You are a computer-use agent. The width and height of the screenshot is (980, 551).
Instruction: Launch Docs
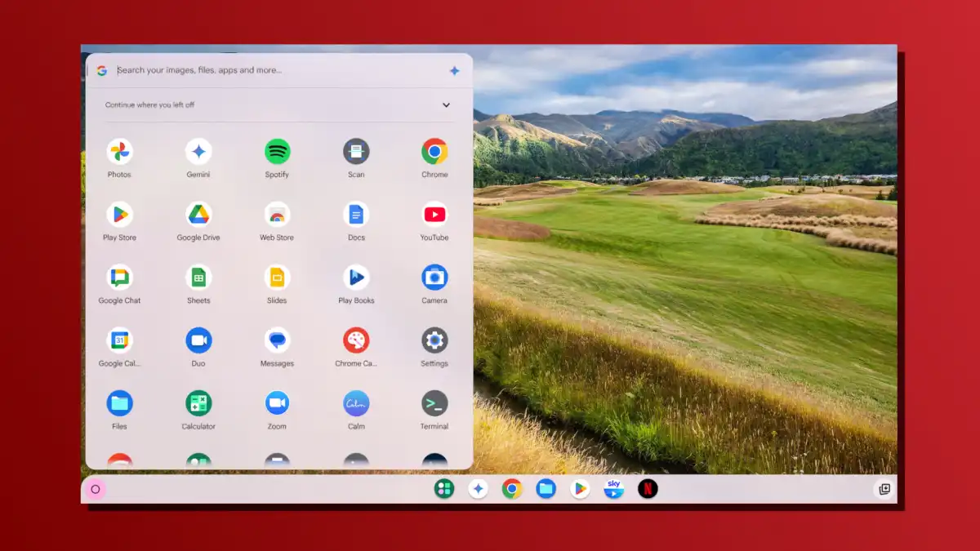click(356, 215)
